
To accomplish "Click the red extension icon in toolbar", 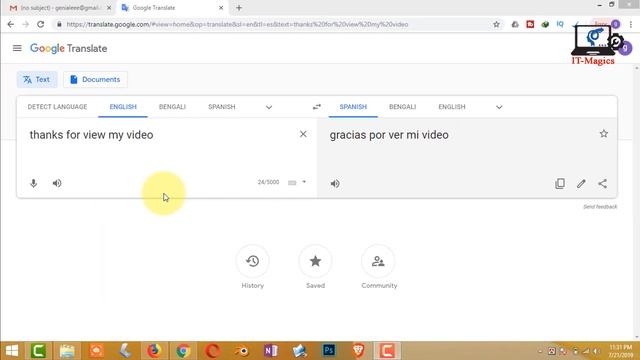I will pyautogui.click(x=530, y=24).
